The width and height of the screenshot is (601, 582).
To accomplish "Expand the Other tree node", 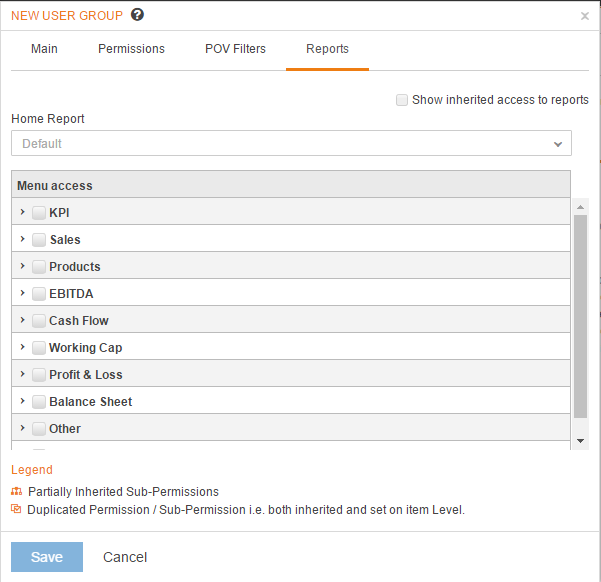I will (x=23, y=428).
